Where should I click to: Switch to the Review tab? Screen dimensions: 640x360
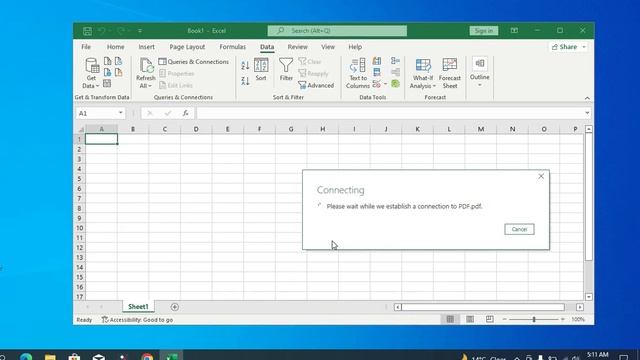point(298,47)
